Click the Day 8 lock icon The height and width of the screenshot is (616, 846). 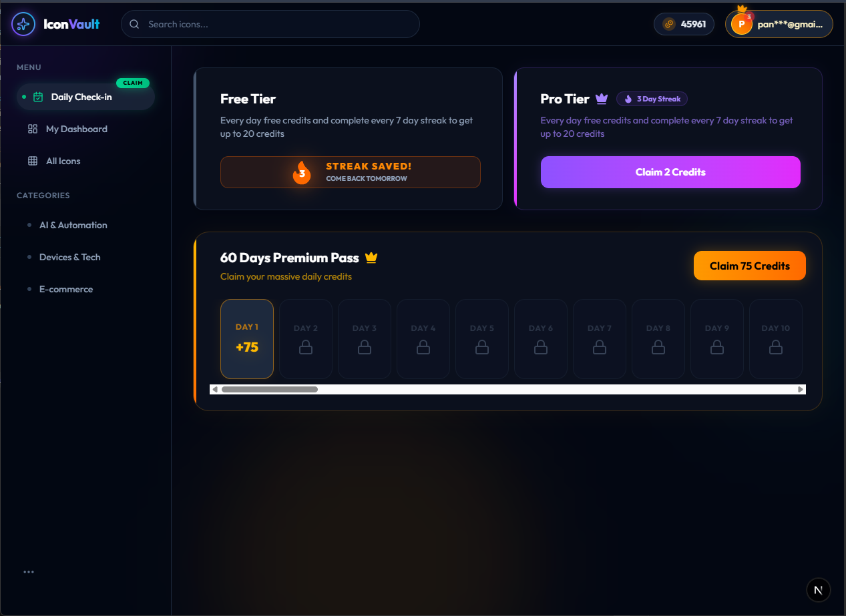[658, 347]
